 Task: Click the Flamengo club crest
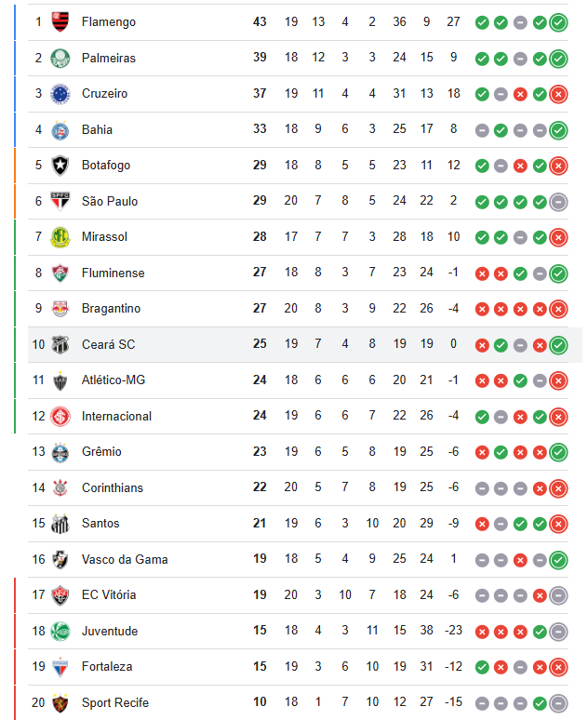[60, 22]
